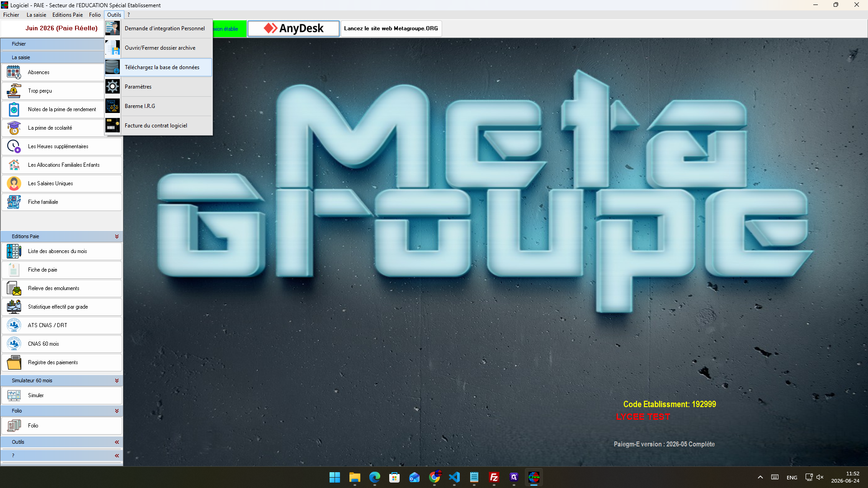Viewport: 868px width, 488px height.
Task: Open the Fiche de paie document icon
Action: coord(14,270)
